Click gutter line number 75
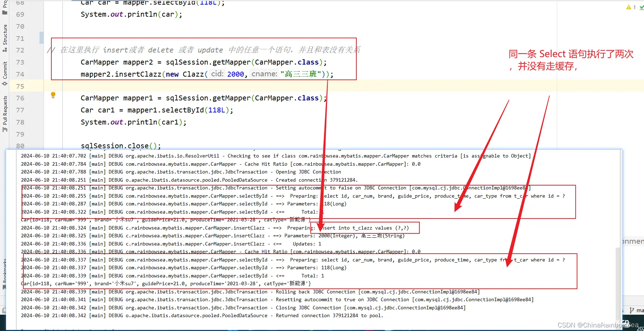644x331 pixels. click(20, 87)
